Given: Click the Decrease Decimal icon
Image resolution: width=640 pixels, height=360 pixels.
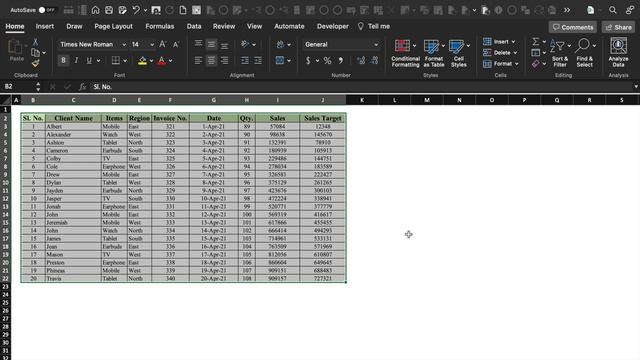Looking at the screenshot, I should click(374, 60).
